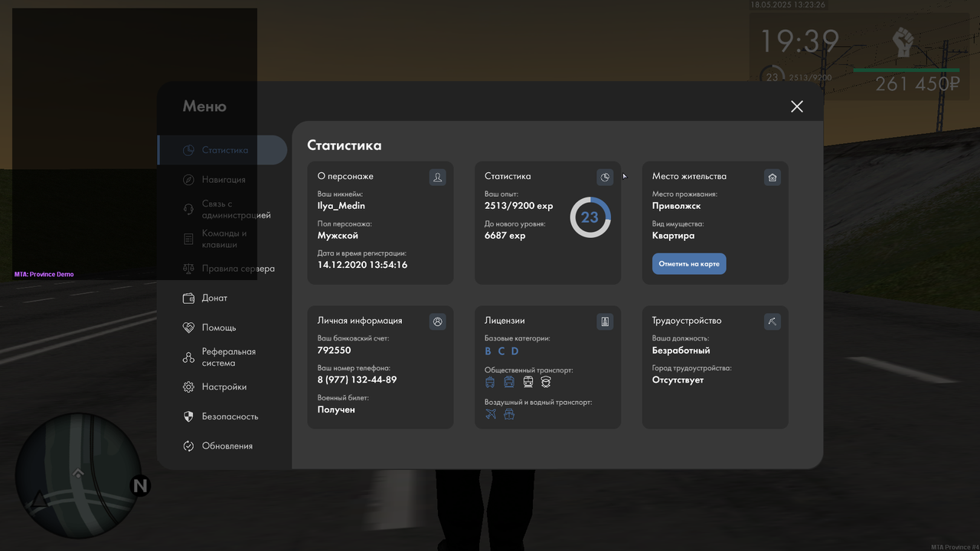Click the raised fist icon in HUD
The width and height of the screenshot is (980, 551).
[904, 41]
